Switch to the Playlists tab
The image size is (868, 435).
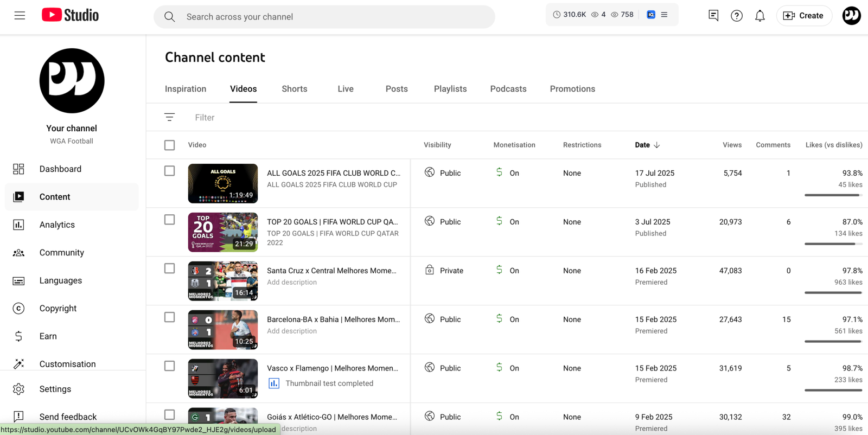point(450,89)
